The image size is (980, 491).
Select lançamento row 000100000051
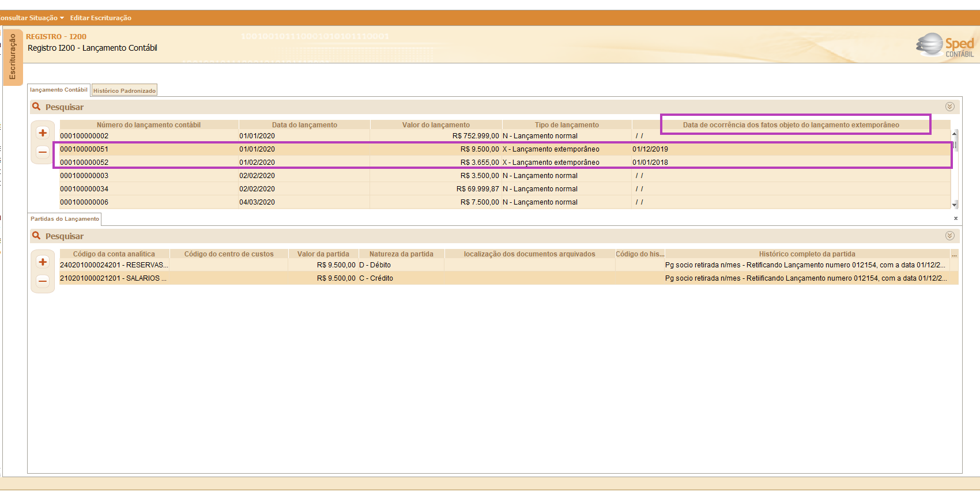pos(505,149)
